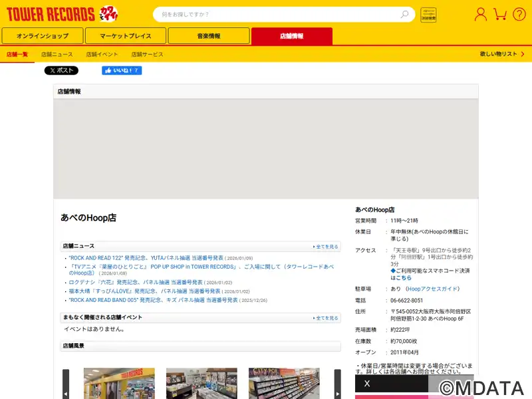Open the shopping cart icon
The width and height of the screenshot is (532, 399).
tap(500, 14)
